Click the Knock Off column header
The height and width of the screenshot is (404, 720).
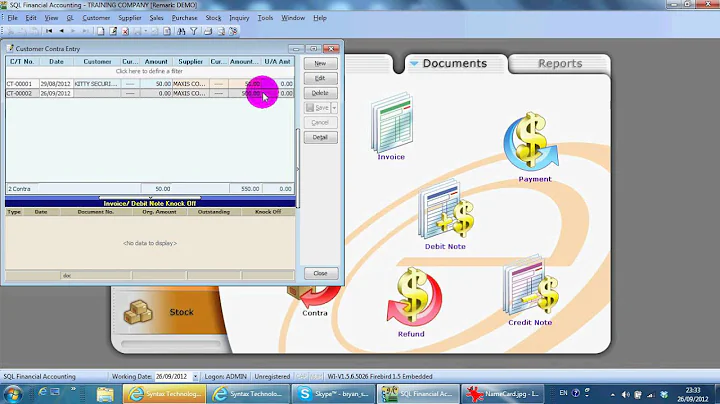pos(268,212)
